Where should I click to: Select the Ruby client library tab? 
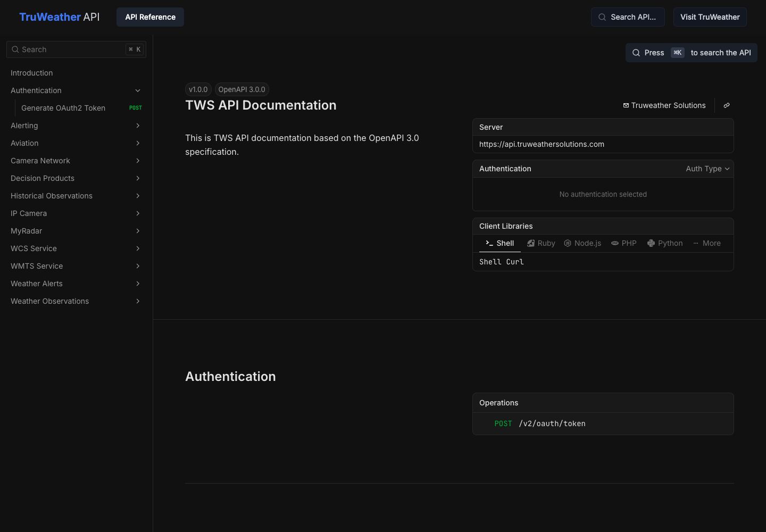pos(541,243)
